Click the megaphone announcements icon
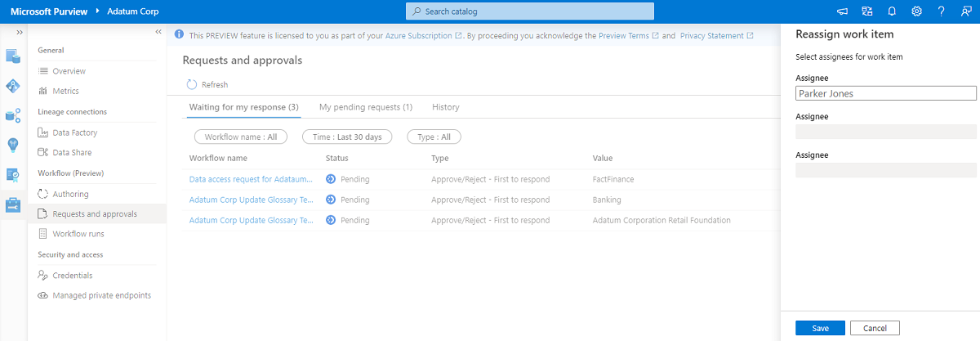The width and height of the screenshot is (980, 341). [x=842, y=11]
